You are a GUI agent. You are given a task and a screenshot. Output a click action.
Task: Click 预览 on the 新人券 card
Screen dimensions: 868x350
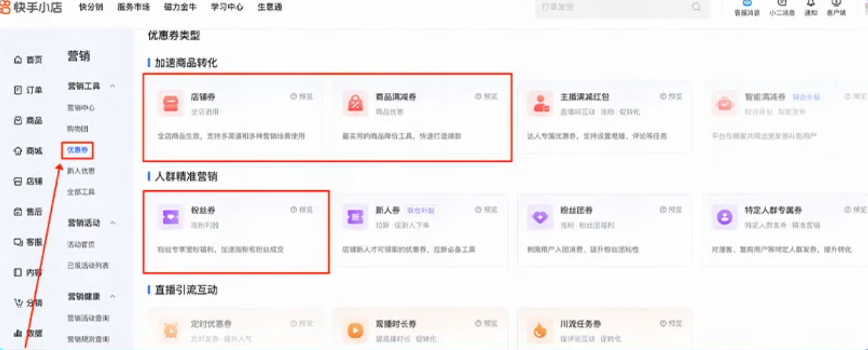click(x=487, y=210)
